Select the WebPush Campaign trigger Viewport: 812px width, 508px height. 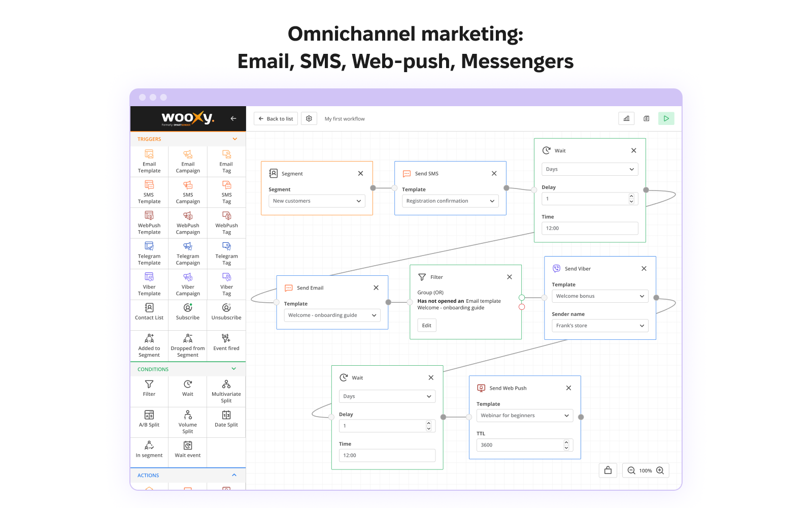(x=188, y=223)
